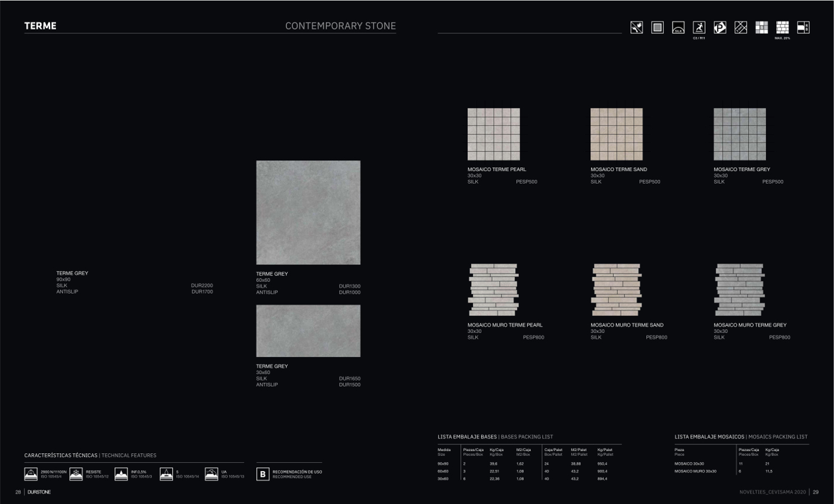The image size is (834, 504).
Task: Click product code DUR1300
Action: [x=350, y=287]
